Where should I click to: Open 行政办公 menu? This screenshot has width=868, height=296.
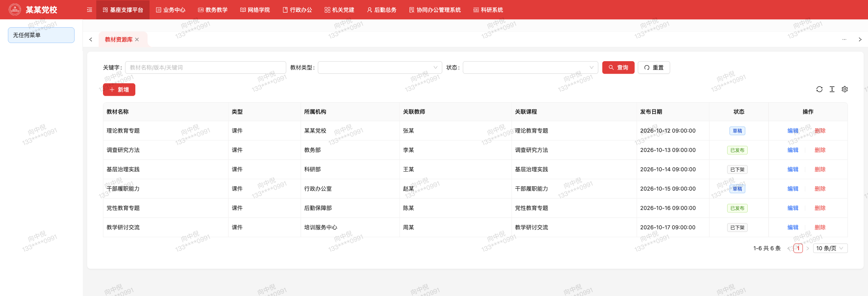pos(297,10)
